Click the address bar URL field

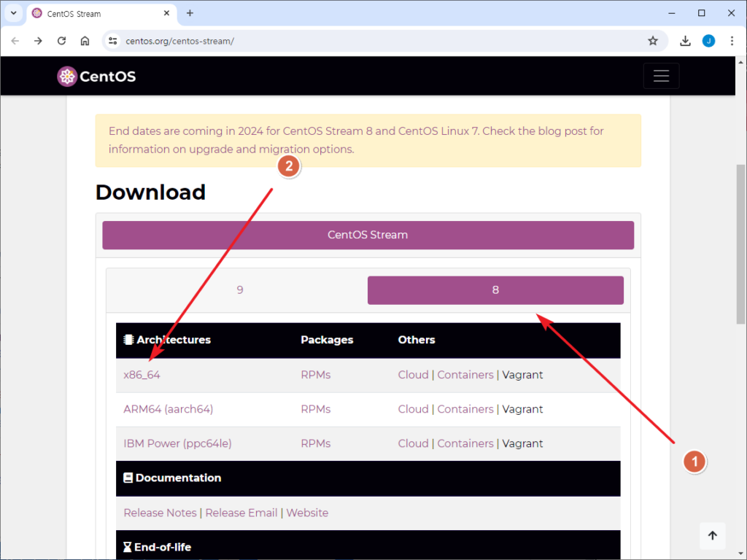[x=365, y=41]
